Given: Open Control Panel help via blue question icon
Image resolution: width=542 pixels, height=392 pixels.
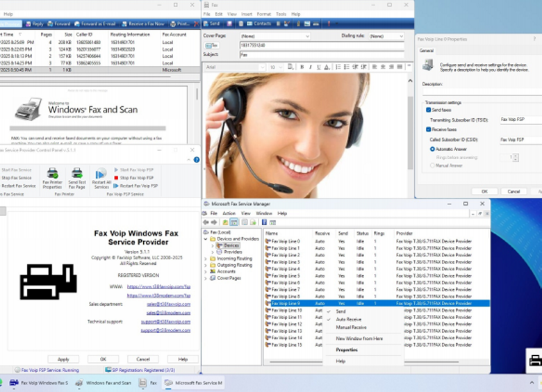Looking at the screenshot, I should click(197, 160).
